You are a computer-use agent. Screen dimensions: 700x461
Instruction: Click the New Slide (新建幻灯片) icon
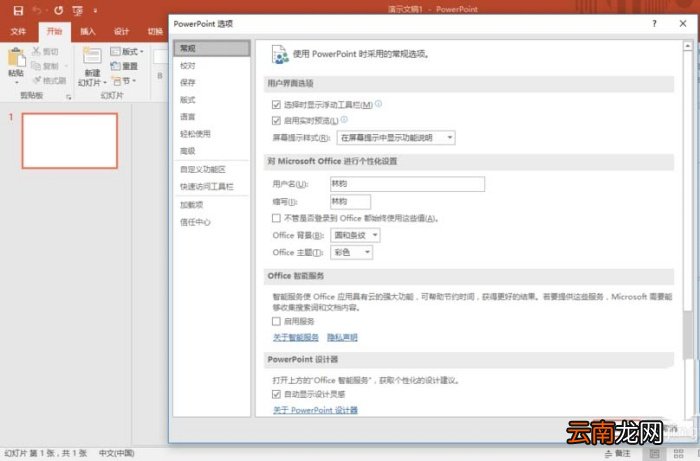[x=92, y=57]
